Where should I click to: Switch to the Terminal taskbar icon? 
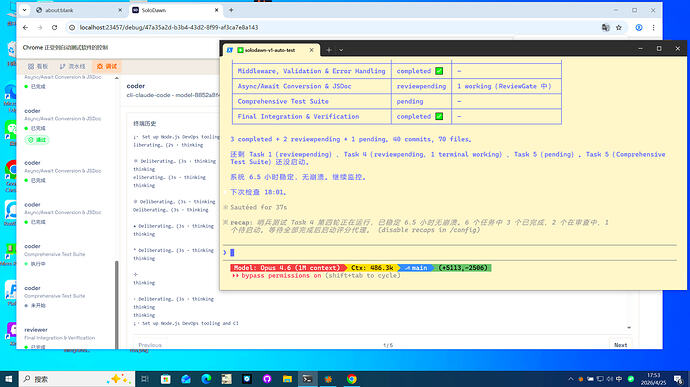pos(307,379)
